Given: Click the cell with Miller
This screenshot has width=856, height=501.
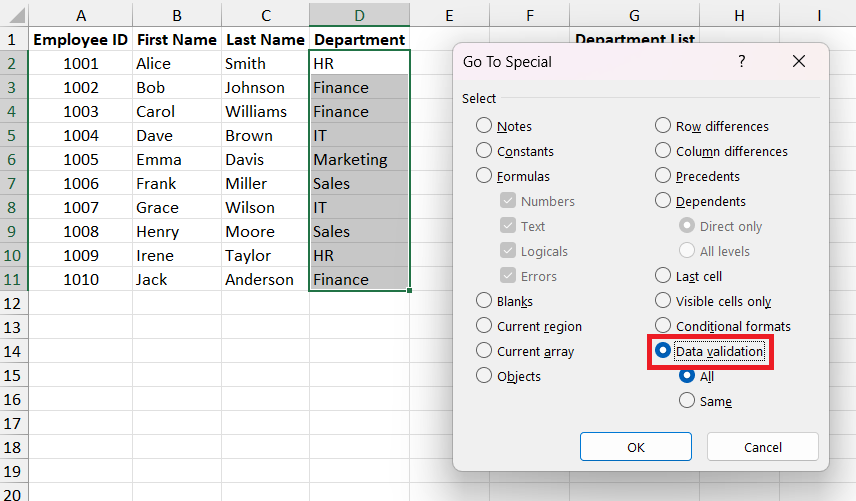Looking at the screenshot, I should tap(265, 183).
